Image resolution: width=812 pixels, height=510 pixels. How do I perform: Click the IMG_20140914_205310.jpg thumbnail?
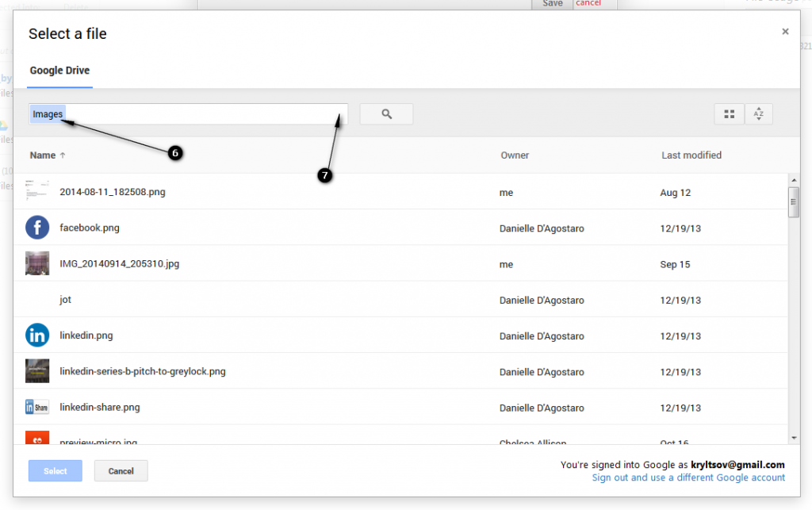(x=37, y=263)
